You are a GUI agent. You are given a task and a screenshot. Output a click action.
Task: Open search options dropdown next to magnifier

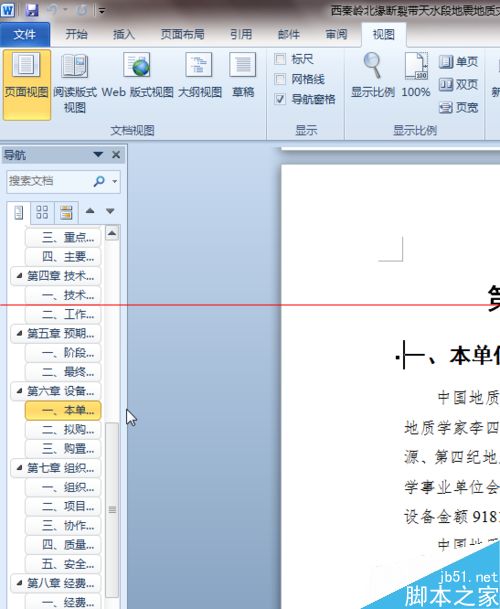[115, 181]
